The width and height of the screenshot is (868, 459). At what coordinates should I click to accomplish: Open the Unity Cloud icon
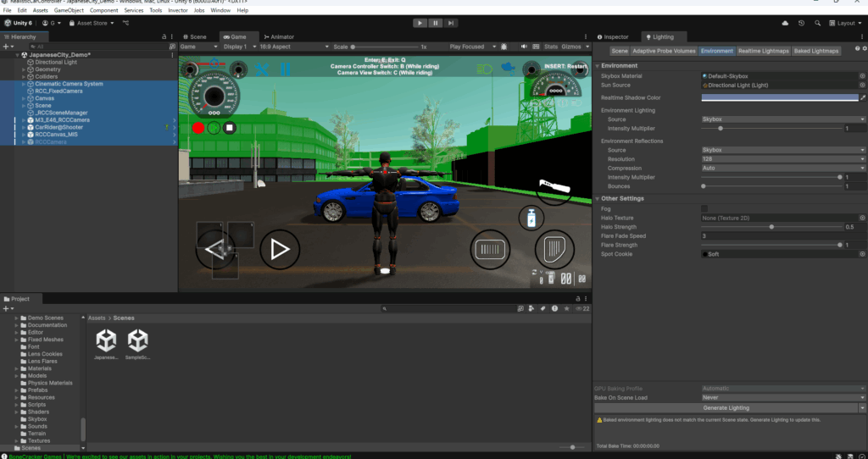point(785,23)
